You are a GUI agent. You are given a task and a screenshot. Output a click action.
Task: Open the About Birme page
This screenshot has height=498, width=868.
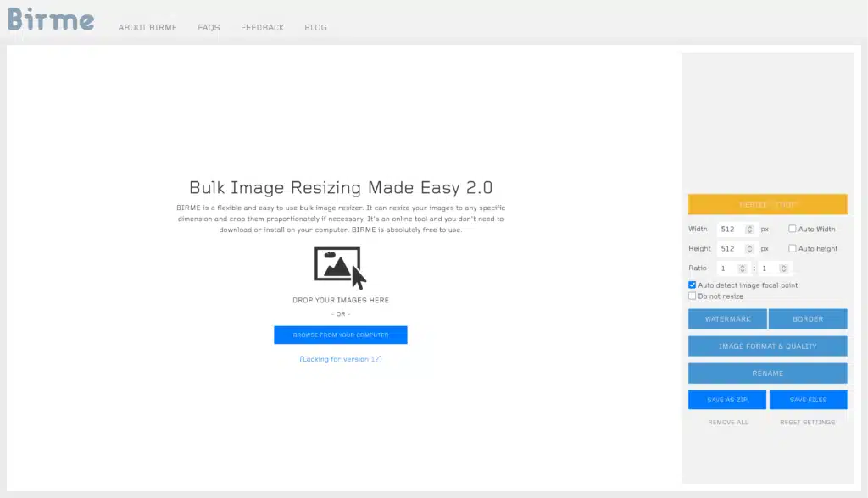pyautogui.click(x=147, y=28)
